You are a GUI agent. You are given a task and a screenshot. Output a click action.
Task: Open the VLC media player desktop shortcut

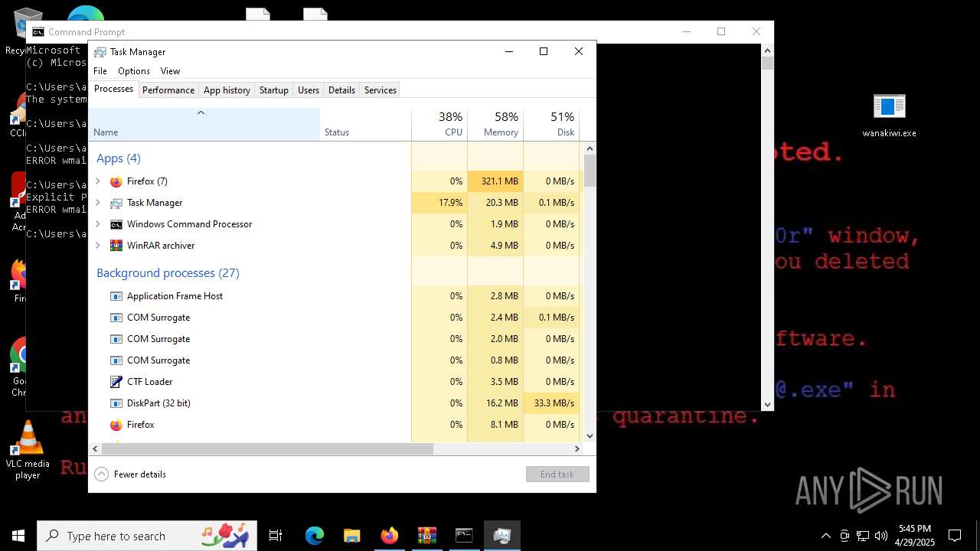(x=28, y=451)
